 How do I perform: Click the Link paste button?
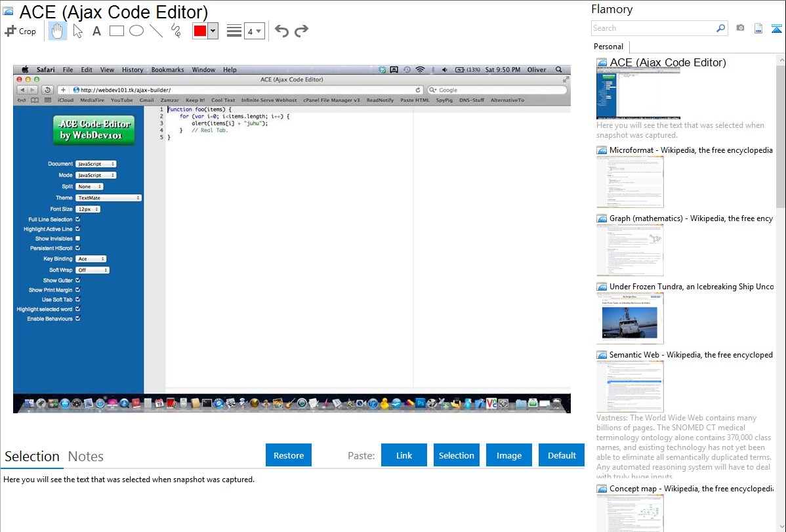click(x=404, y=455)
